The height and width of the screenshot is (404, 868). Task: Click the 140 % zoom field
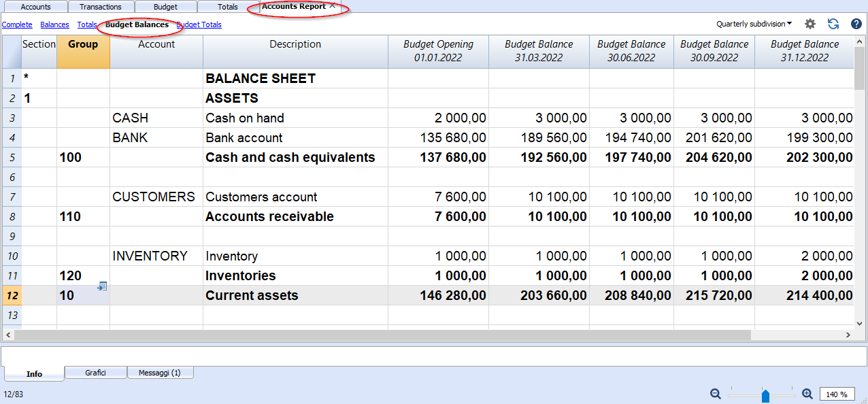coord(837,394)
